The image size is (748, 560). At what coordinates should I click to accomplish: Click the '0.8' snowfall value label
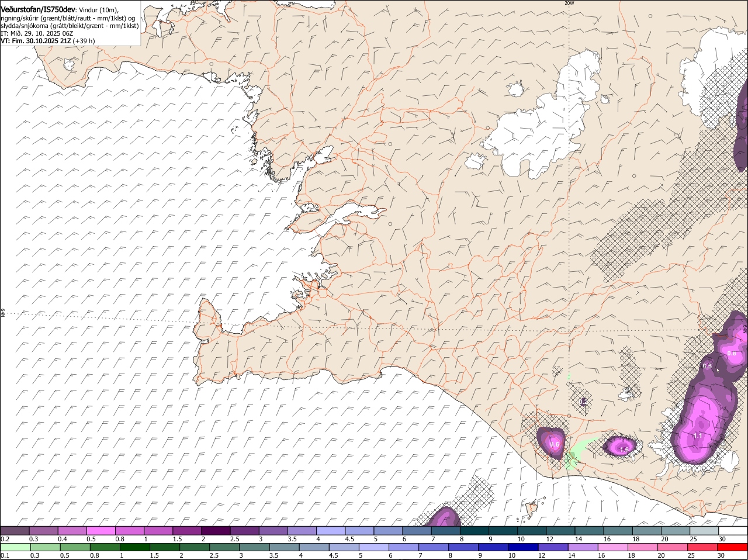[x=732, y=354]
